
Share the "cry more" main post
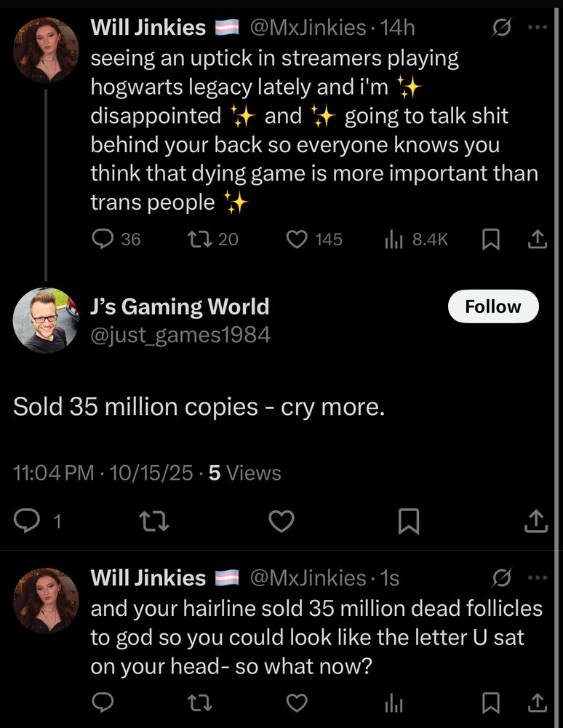[x=537, y=521]
